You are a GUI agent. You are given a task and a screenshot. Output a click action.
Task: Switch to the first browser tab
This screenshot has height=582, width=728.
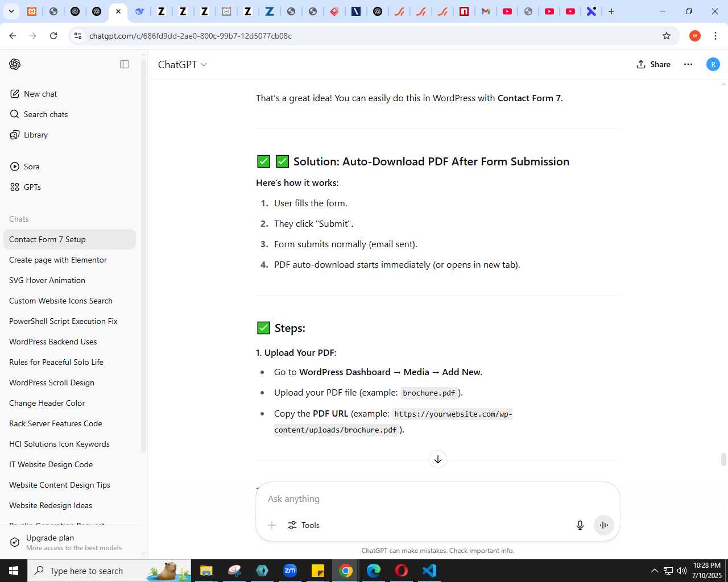(x=32, y=11)
